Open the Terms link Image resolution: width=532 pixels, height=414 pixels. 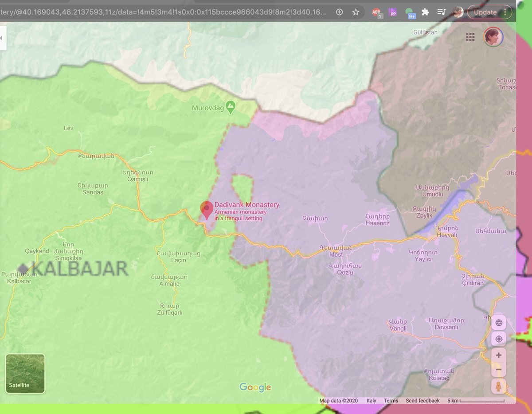pyautogui.click(x=391, y=401)
